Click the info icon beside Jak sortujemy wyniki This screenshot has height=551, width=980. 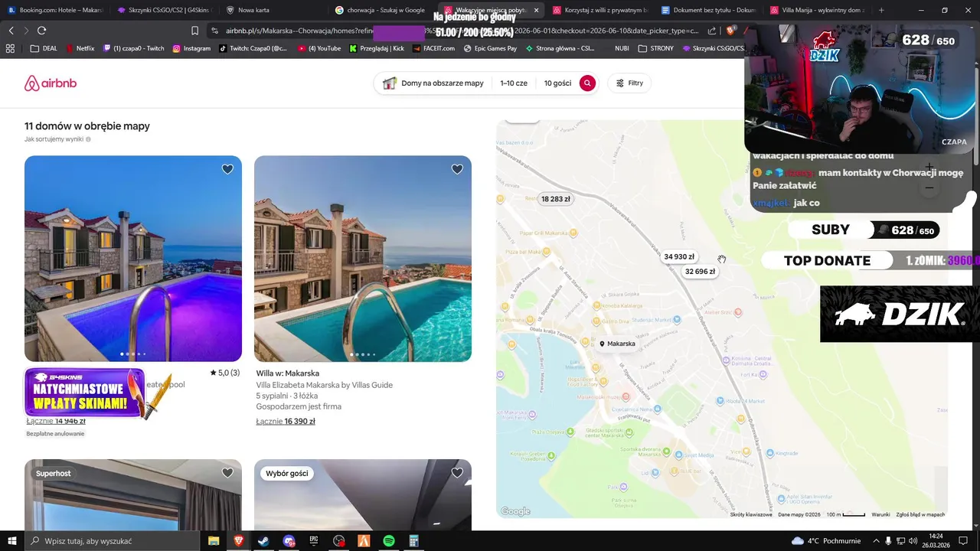coord(88,139)
